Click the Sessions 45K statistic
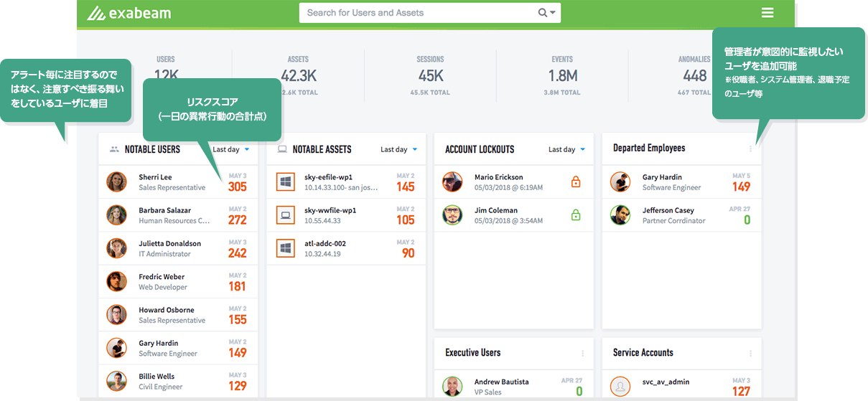The image size is (868, 401). pos(430,75)
